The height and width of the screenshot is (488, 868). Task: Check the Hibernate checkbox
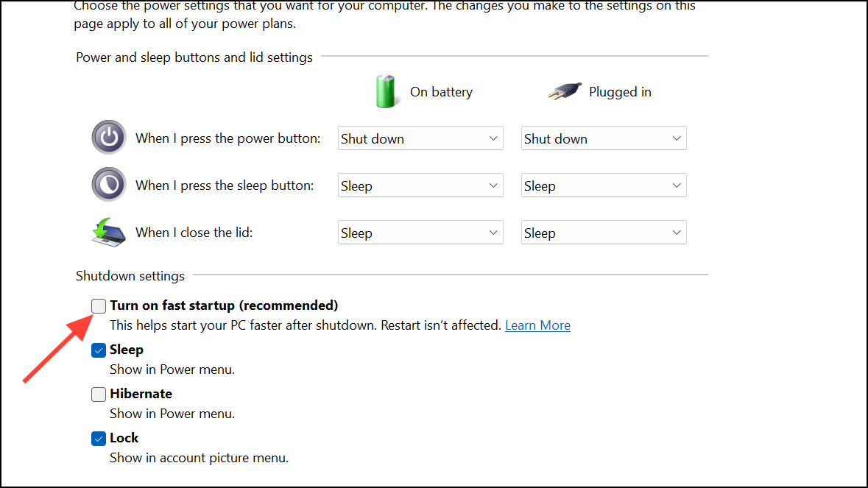pos(99,395)
